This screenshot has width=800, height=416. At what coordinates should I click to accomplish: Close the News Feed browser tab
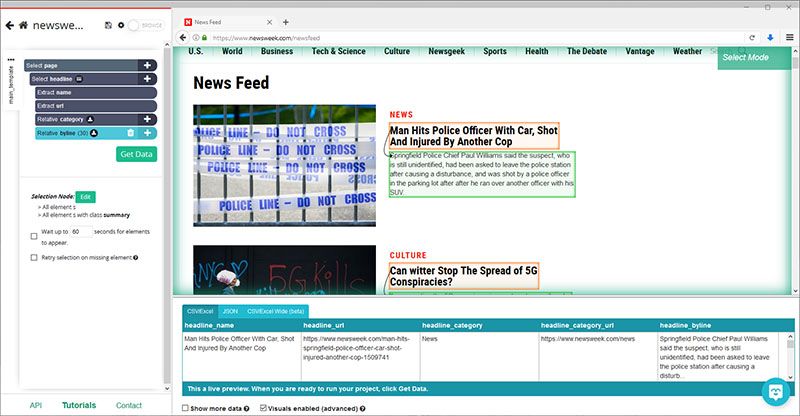[x=269, y=22]
